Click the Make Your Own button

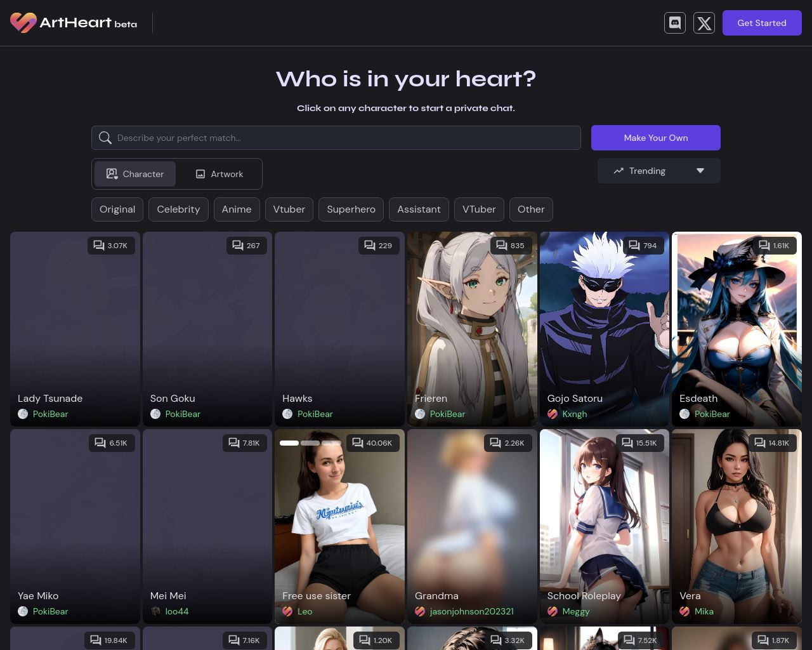pos(656,138)
